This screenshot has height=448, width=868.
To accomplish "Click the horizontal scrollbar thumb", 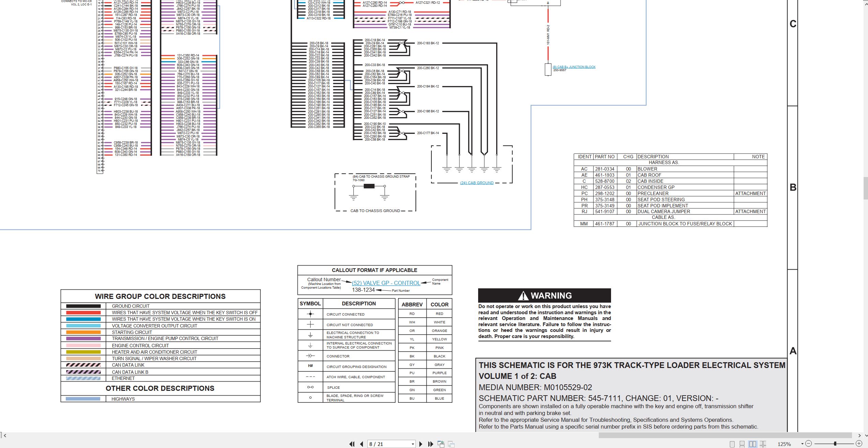I will pyautogui.click(x=725, y=435).
